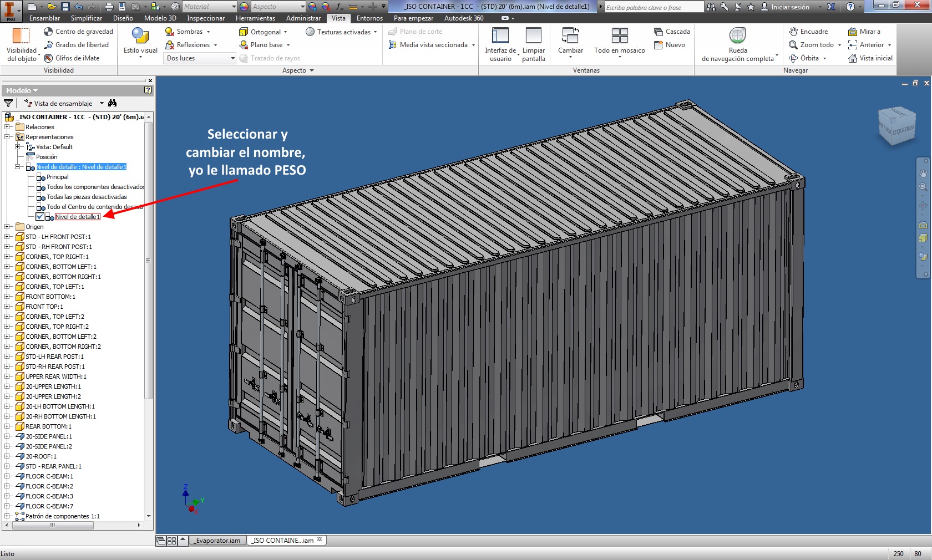Toggle Glifos de iMate visibility

pyautogui.click(x=49, y=58)
